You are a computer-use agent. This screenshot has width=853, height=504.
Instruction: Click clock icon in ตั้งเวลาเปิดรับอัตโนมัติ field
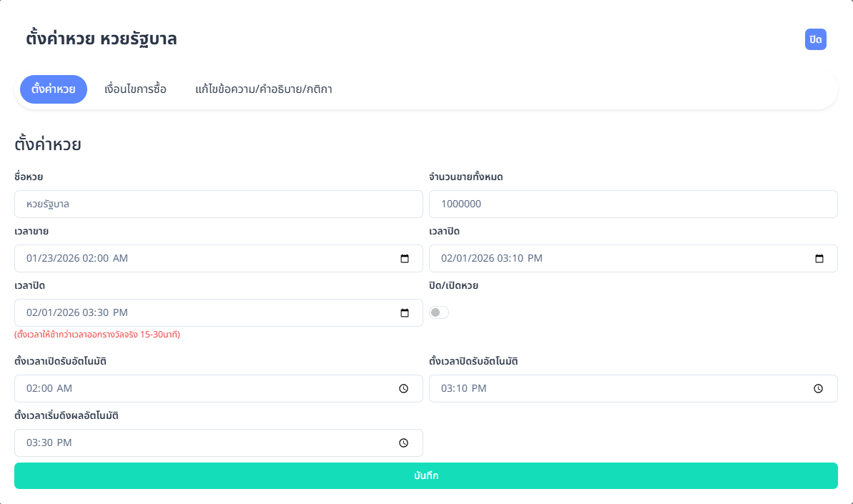point(403,389)
